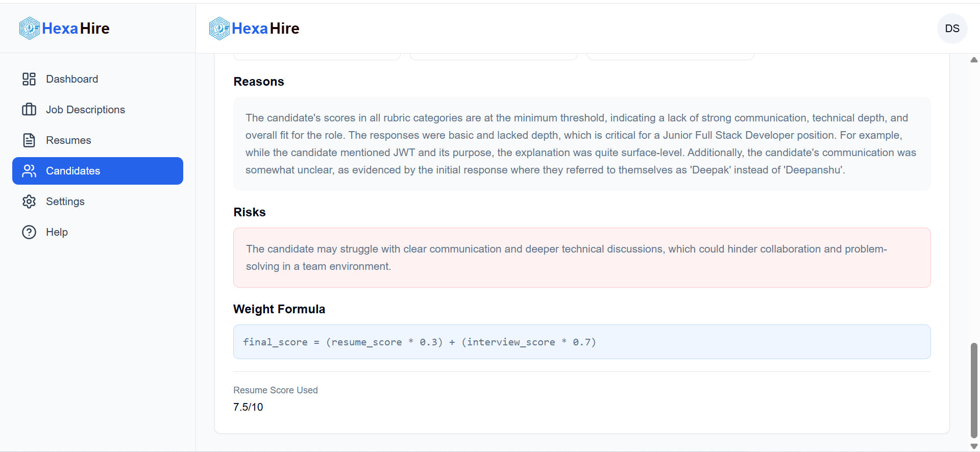Switch to the Job Descriptions section
The width and height of the screenshot is (980, 452).
tap(85, 110)
